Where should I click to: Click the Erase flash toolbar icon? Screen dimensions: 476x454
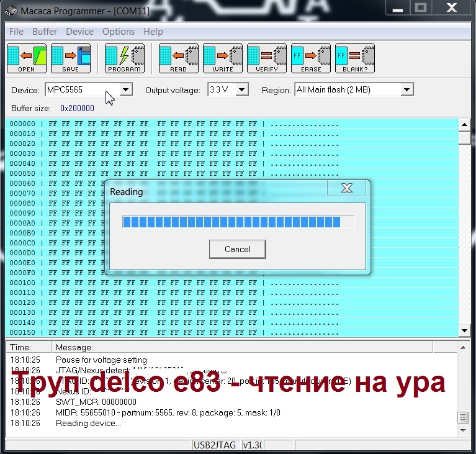311,58
